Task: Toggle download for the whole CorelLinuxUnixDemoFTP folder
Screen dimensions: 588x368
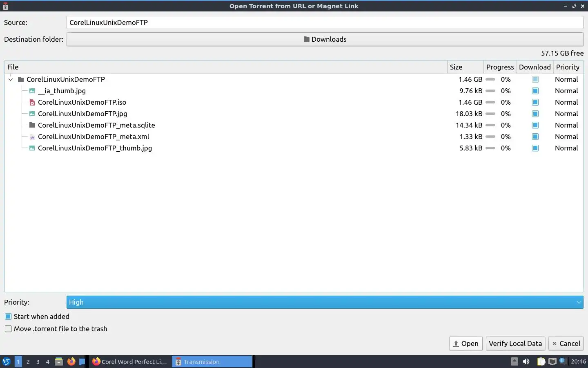Action: (x=535, y=79)
